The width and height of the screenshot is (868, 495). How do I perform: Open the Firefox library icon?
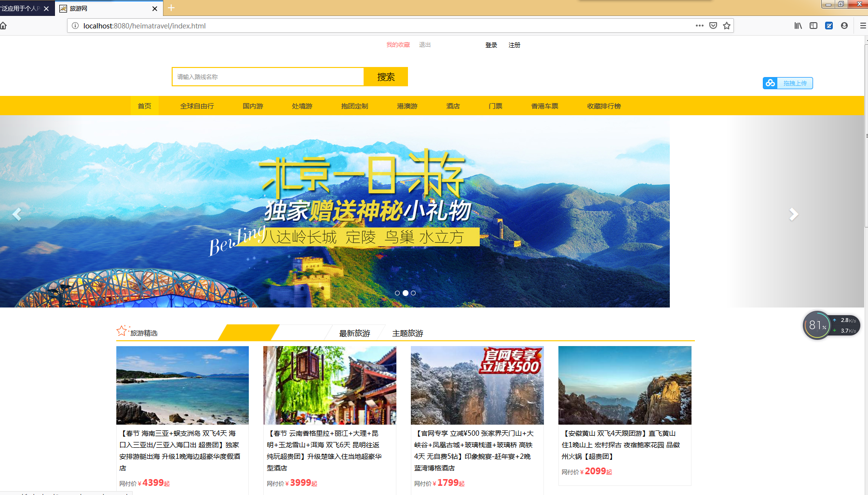[x=798, y=26]
